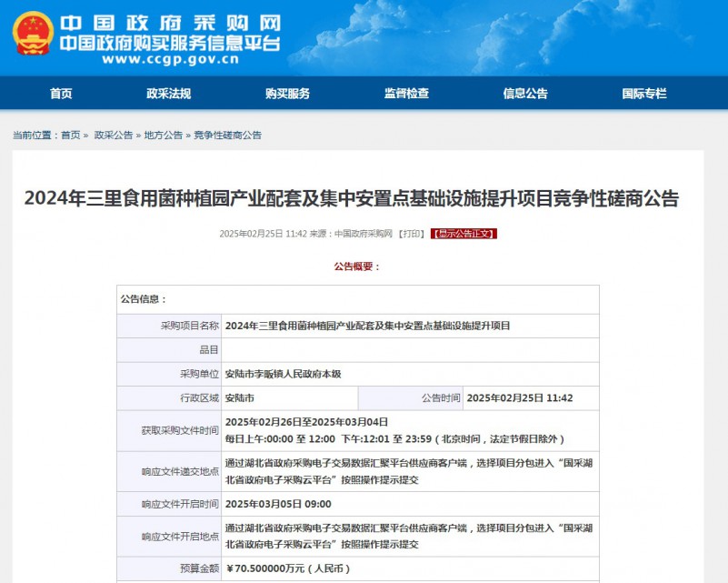Image resolution: width=728 pixels, height=583 pixels.
Task: Go to 地方公告 in the breadcrumb
Action: tap(164, 136)
